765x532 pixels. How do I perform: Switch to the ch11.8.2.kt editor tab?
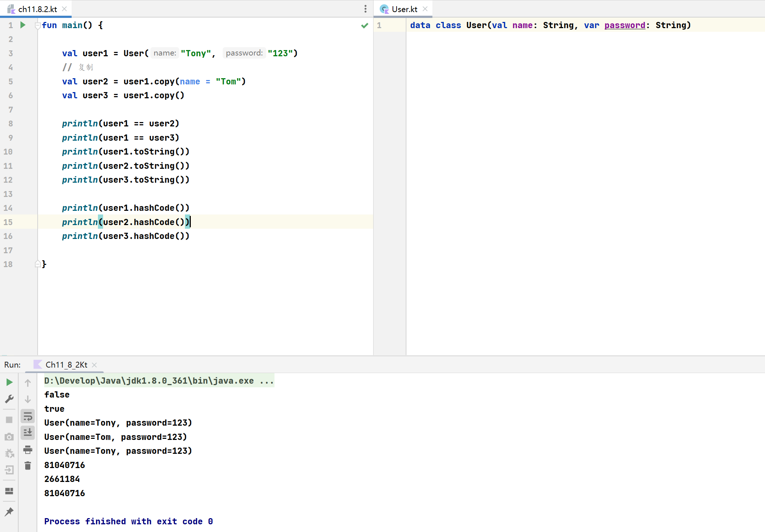[x=37, y=9]
